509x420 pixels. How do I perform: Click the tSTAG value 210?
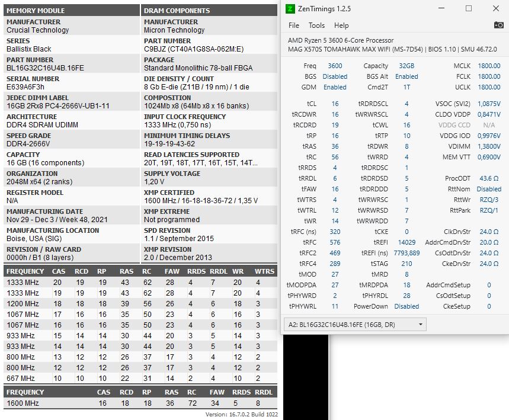point(406,264)
